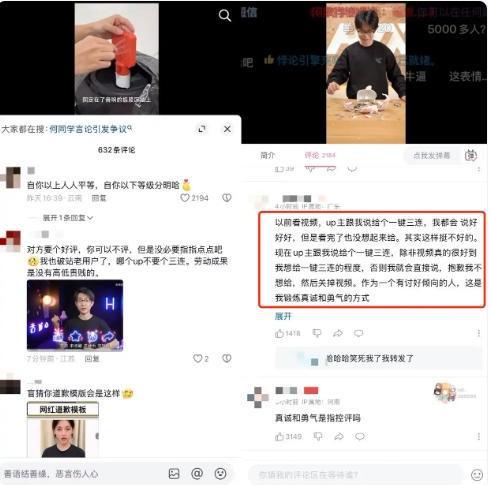Image resolution: width=491 pixels, height=485 pixels.
Task: Open search with the magnifier icon
Action: 225,15
